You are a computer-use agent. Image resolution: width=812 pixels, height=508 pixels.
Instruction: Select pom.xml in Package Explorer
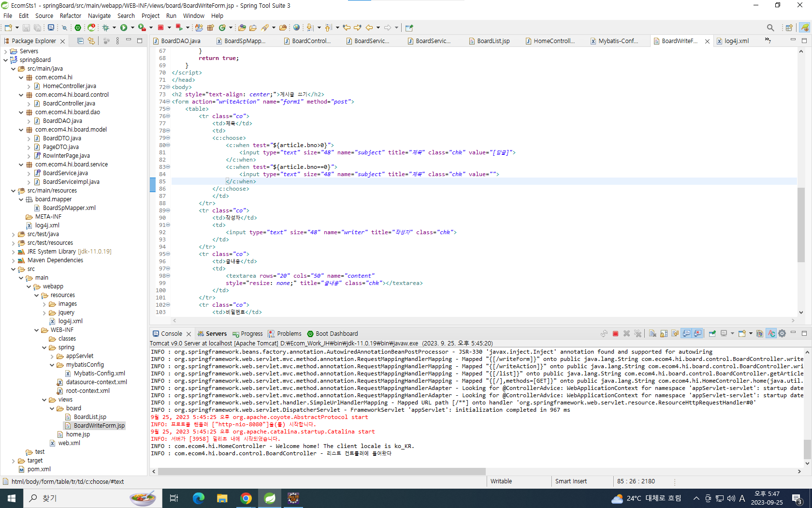pos(39,469)
